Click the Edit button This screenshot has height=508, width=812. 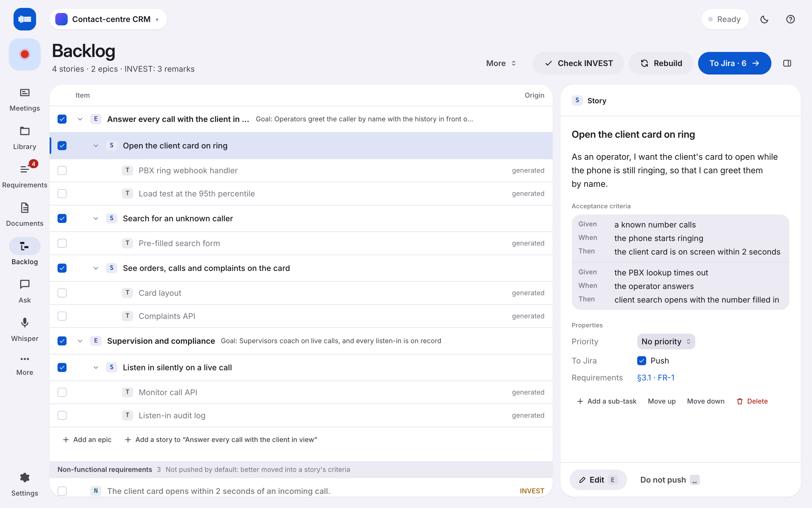[598, 480]
